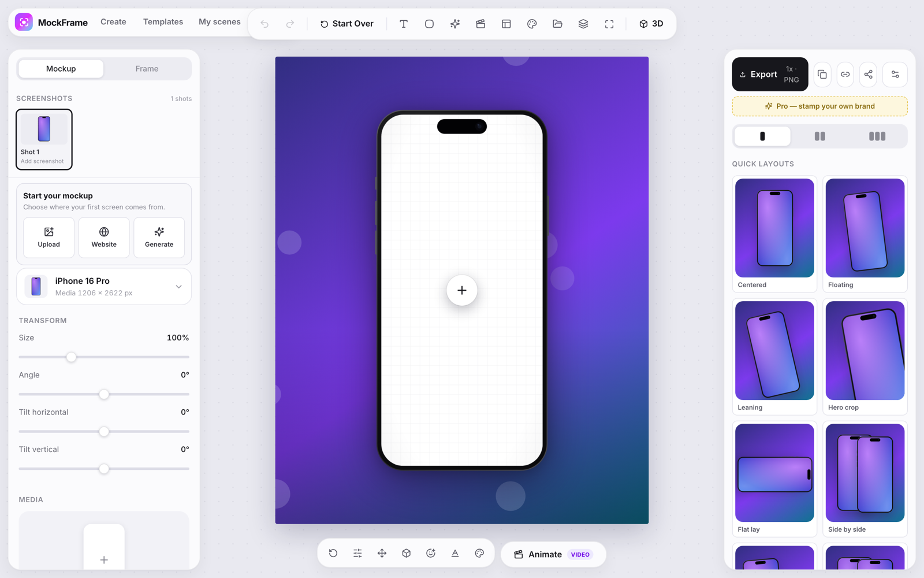Open My scenes
This screenshot has width=924, height=578.
219,22
